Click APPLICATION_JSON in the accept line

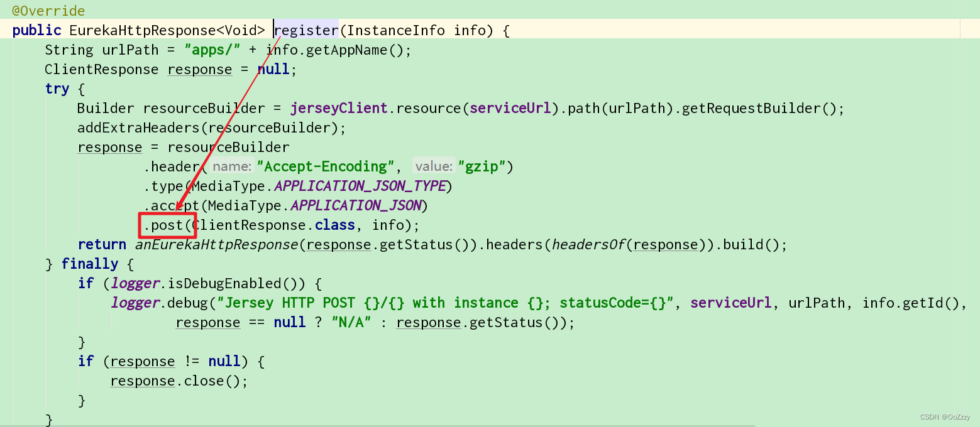tap(356, 205)
